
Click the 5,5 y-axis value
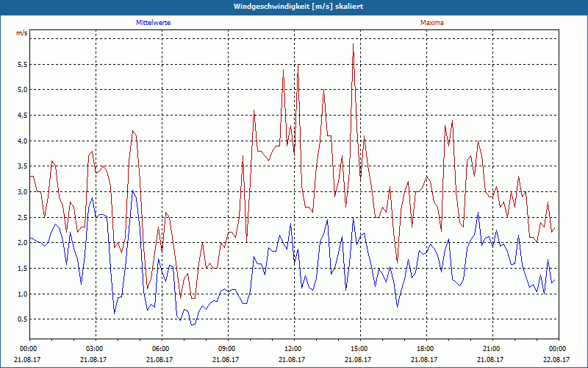pyautogui.click(x=23, y=65)
